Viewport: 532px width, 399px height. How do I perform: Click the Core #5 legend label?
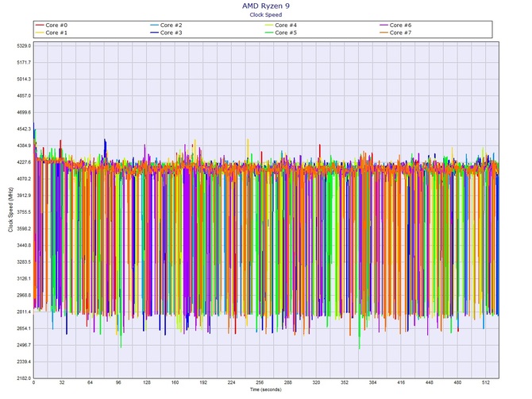[286, 33]
